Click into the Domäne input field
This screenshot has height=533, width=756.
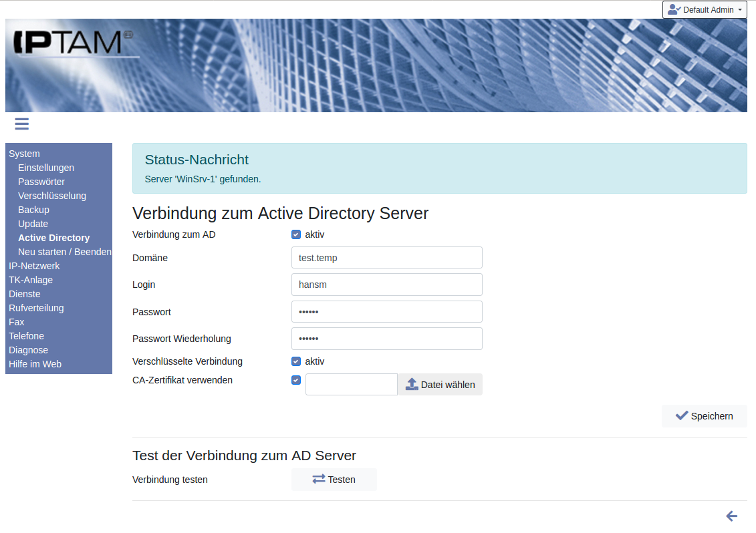pyautogui.click(x=386, y=258)
